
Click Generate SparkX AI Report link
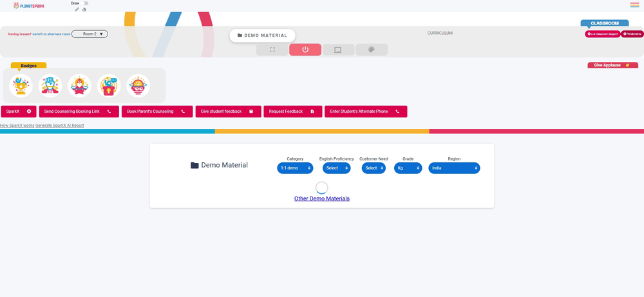(59, 125)
